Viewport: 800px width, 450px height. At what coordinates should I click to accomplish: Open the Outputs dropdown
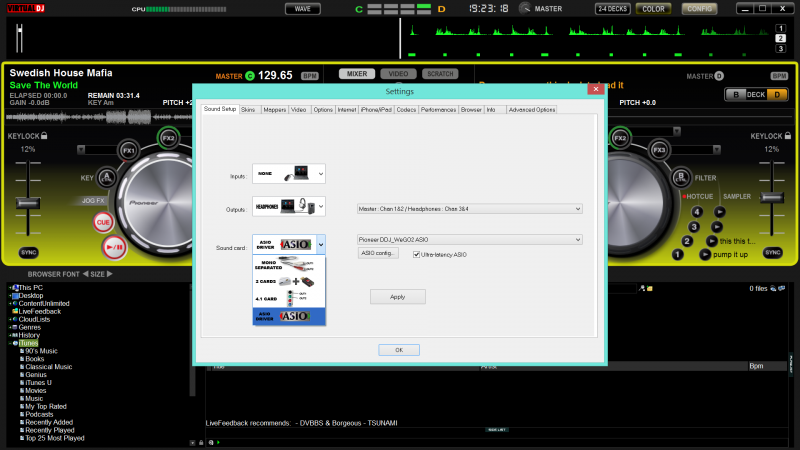coord(289,207)
